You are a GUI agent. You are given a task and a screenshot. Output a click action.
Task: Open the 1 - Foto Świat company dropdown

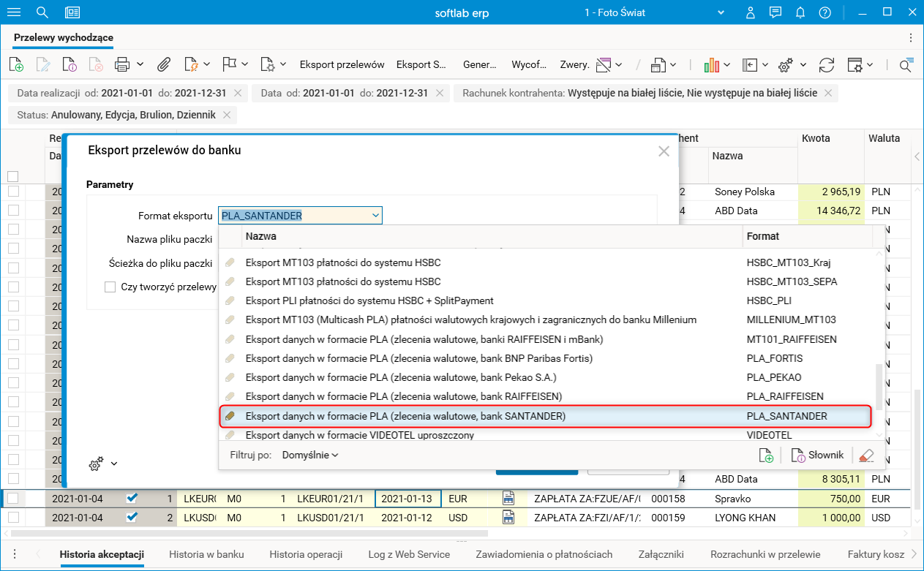[721, 12]
